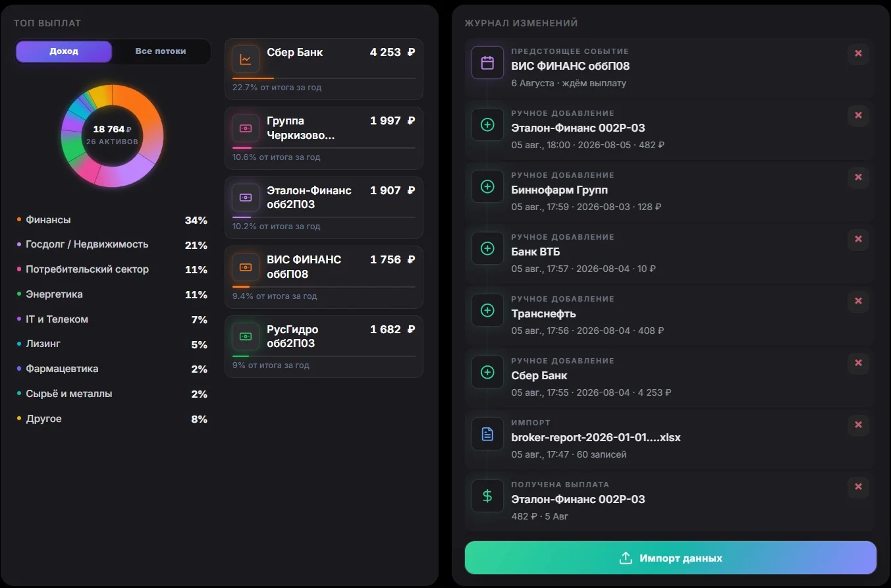Click the pink coupon icon for Группа Черкизово

click(245, 128)
